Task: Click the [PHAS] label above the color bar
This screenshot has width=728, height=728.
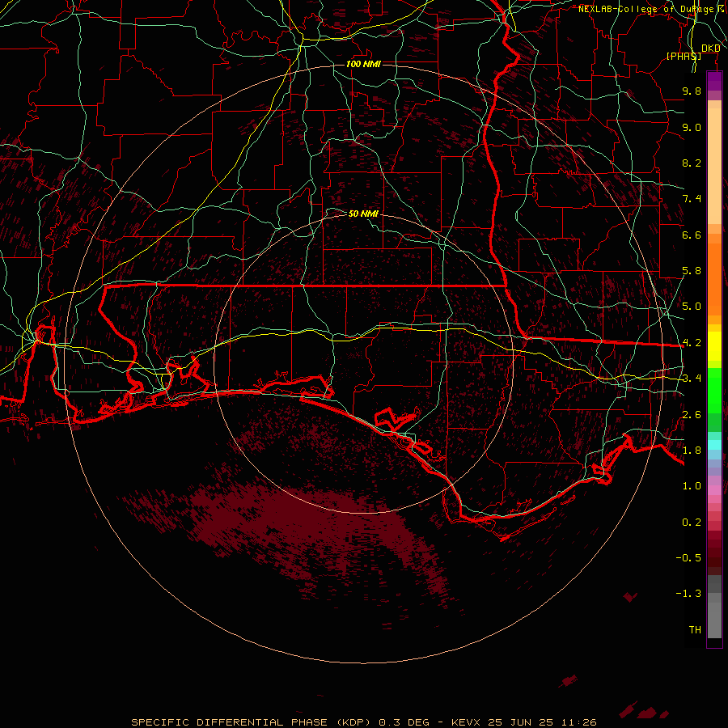Action: click(684, 56)
